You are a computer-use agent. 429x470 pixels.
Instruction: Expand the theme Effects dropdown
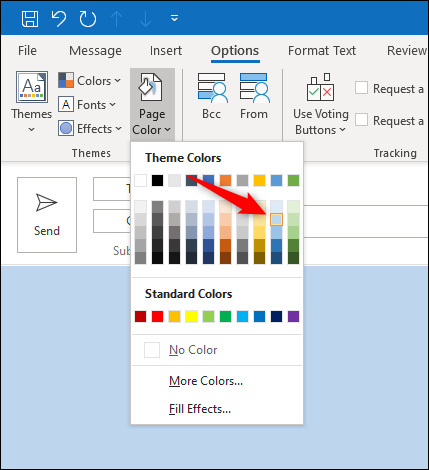coord(90,129)
